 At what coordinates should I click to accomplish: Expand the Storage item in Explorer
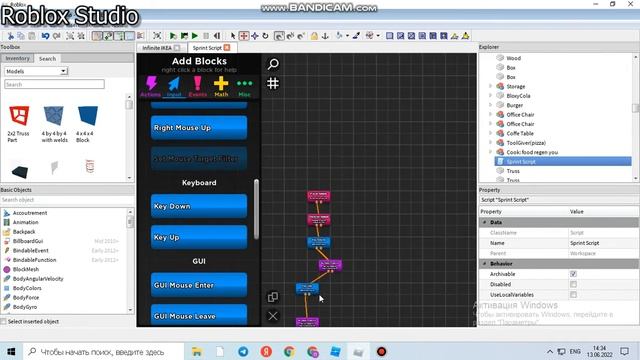[491, 86]
